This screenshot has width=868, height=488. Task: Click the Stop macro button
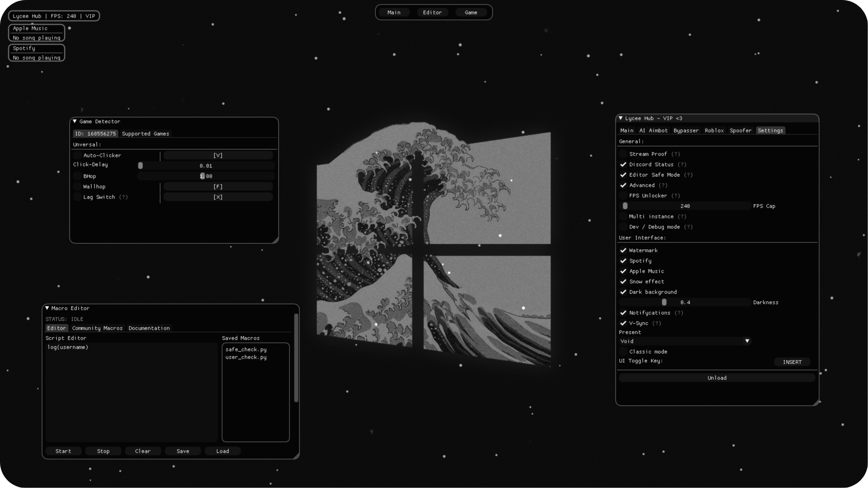click(x=103, y=451)
